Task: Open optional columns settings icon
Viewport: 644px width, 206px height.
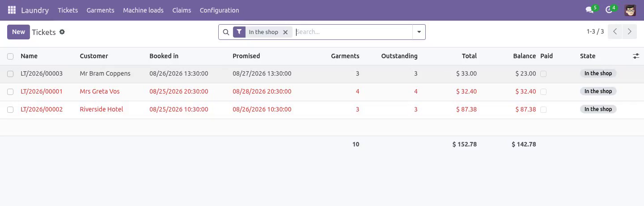Action: point(636,56)
